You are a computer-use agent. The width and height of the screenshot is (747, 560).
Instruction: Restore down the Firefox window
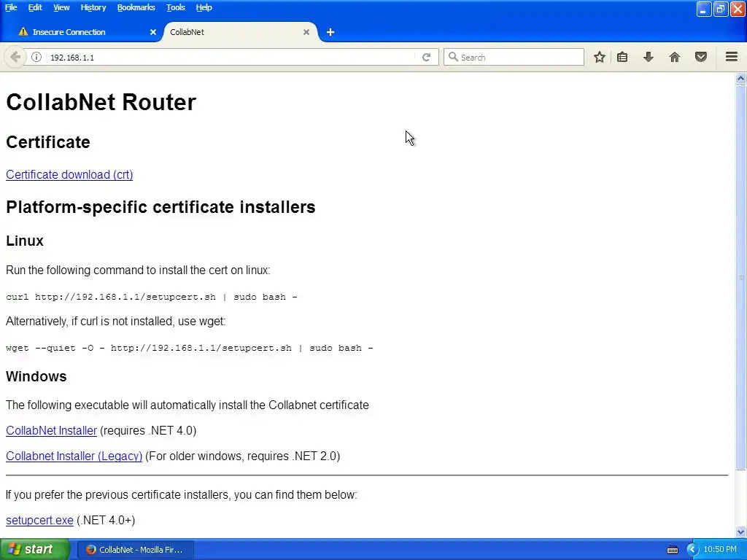click(x=721, y=9)
